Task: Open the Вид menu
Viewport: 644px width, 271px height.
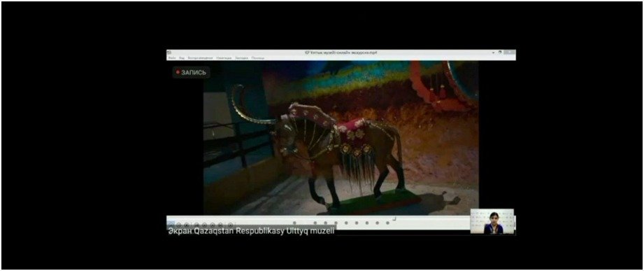Action: point(182,58)
